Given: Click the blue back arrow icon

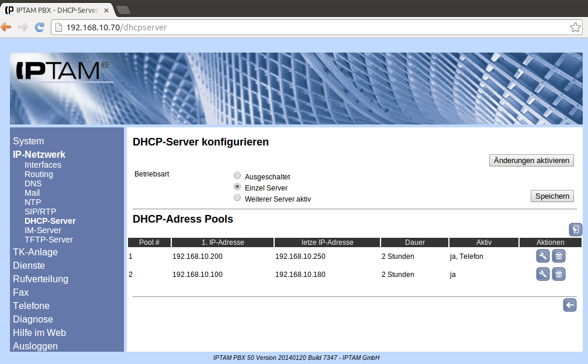Looking at the screenshot, I should coord(569,304).
